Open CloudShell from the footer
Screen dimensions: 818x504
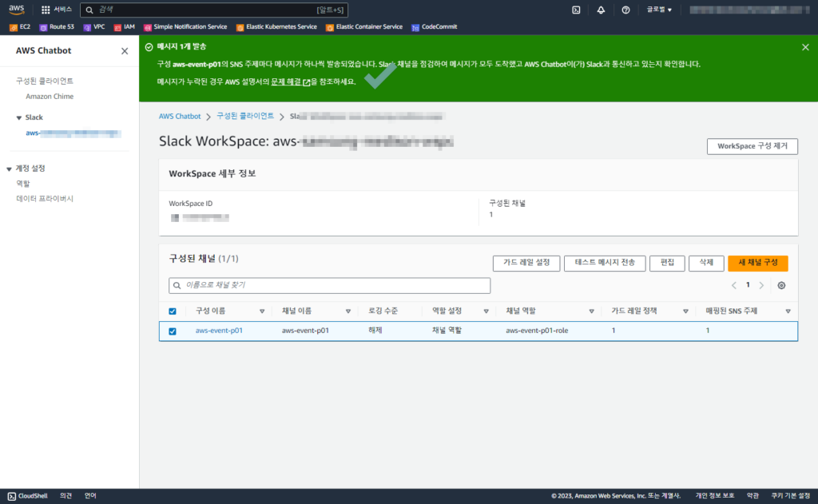28,496
